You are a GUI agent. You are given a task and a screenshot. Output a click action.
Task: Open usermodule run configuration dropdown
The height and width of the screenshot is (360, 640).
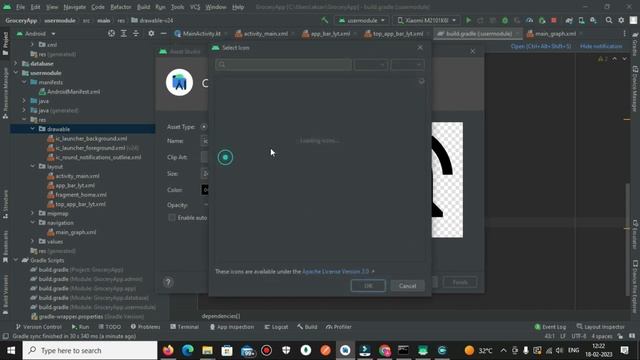click(362, 20)
